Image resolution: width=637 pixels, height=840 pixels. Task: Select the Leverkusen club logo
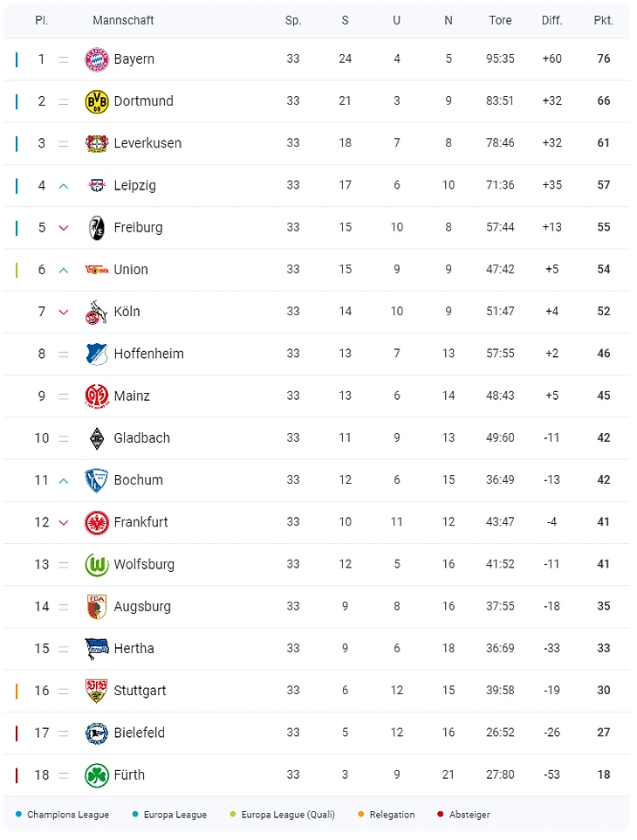coord(96,143)
